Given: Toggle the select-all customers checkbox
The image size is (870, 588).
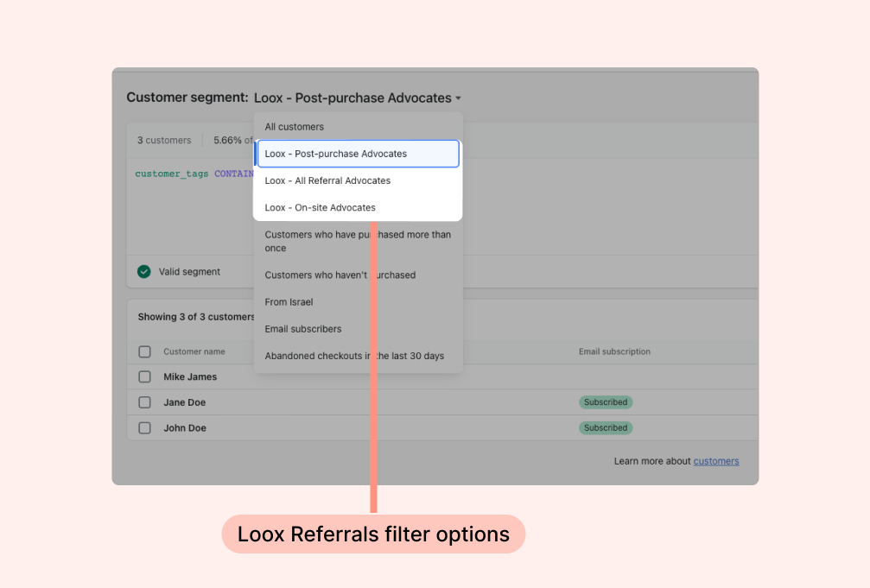Looking at the screenshot, I should pos(145,351).
